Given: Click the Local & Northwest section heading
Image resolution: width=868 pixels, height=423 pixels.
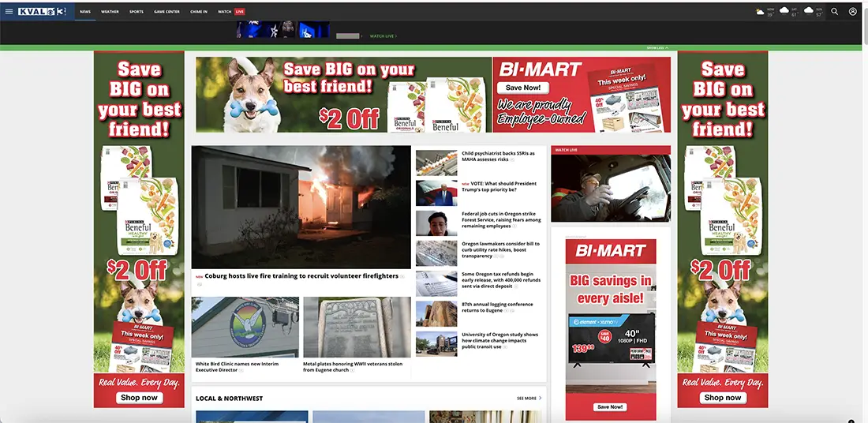Looking at the screenshot, I should [229, 399].
